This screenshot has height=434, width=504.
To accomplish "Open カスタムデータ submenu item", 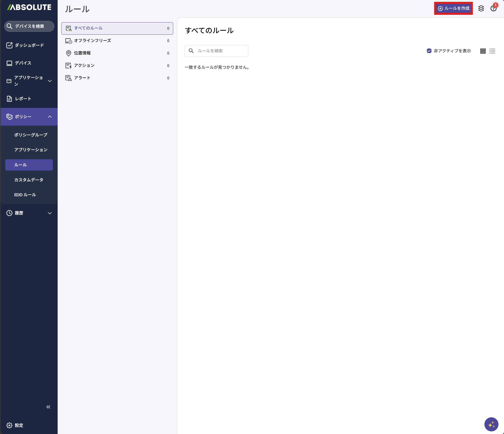I will (29, 180).
